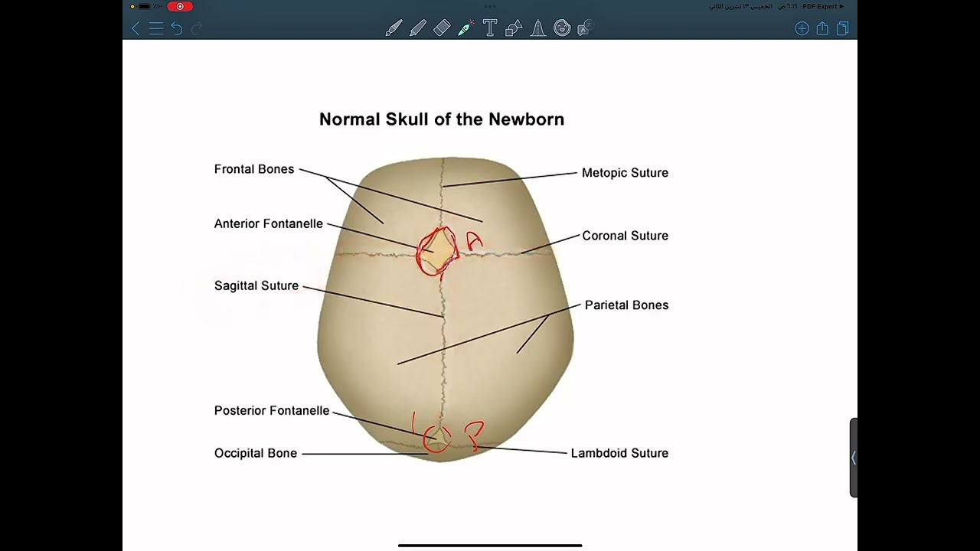Undo the last annotation
The height and width of the screenshot is (551, 980).
tap(177, 28)
